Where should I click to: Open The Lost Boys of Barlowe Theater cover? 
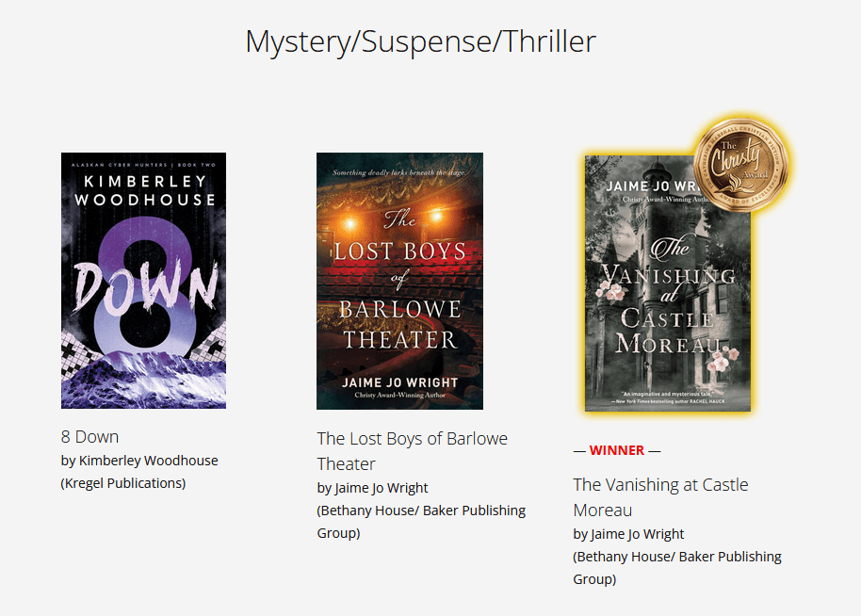399,281
